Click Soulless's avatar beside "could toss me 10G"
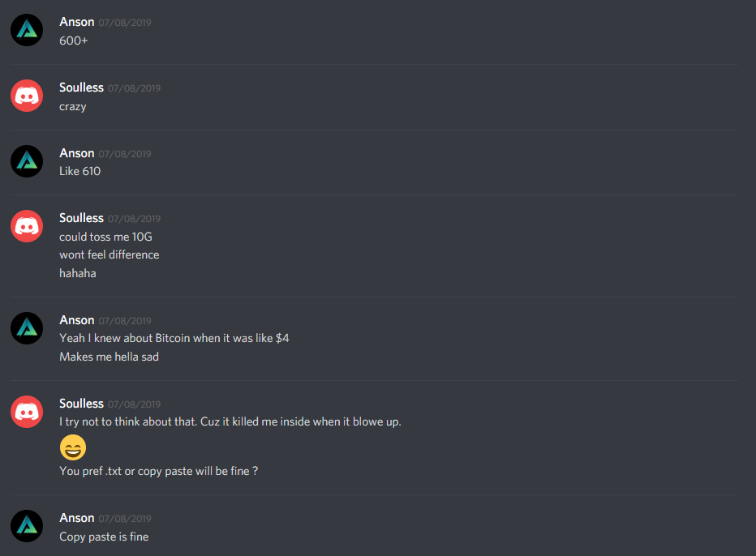This screenshot has width=756, height=556. [27, 226]
